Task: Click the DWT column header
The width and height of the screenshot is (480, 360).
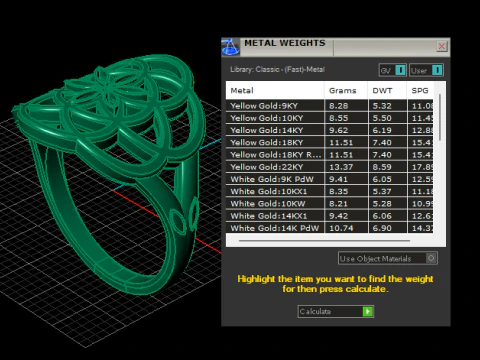Action: pos(387,90)
